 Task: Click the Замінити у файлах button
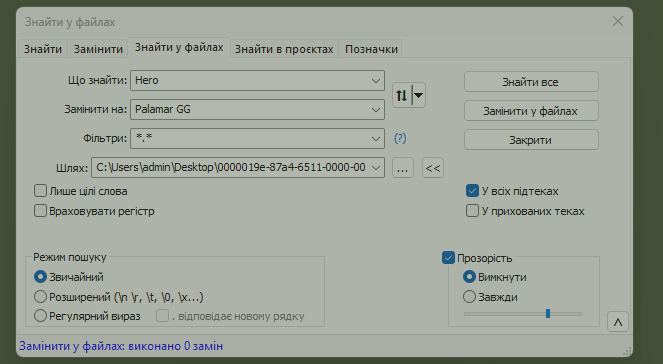point(531,111)
